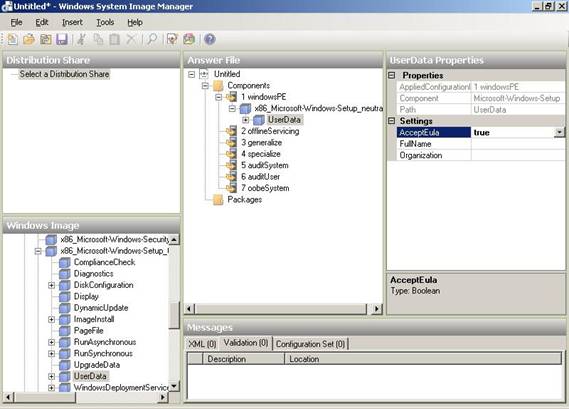The image size is (569, 409).
Task: Switch to the Configuration Set (0) tab
Action: click(x=310, y=344)
